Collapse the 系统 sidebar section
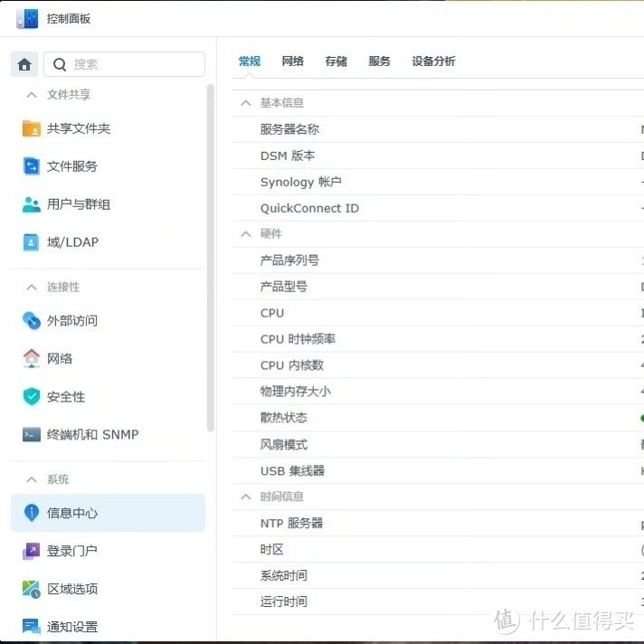The width and height of the screenshot is (644, 644). tap(32, 479)
